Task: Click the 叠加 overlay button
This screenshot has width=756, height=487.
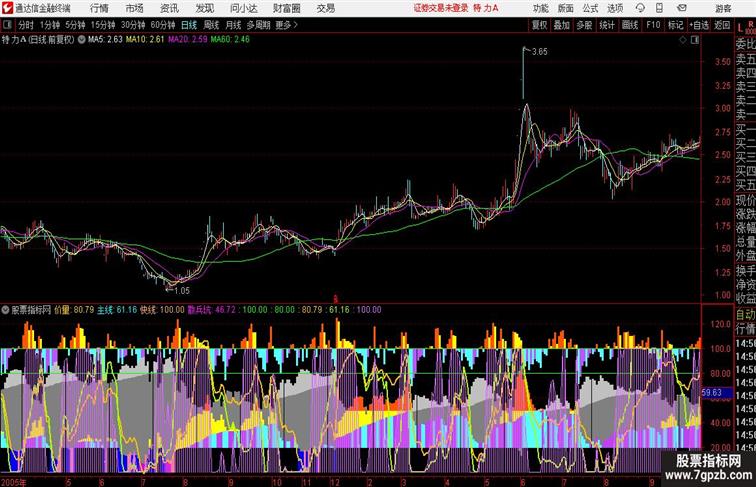Action: [562, 25]
